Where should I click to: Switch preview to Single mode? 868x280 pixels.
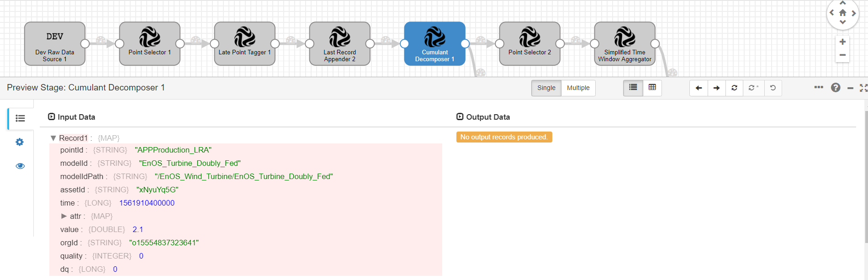546,88
